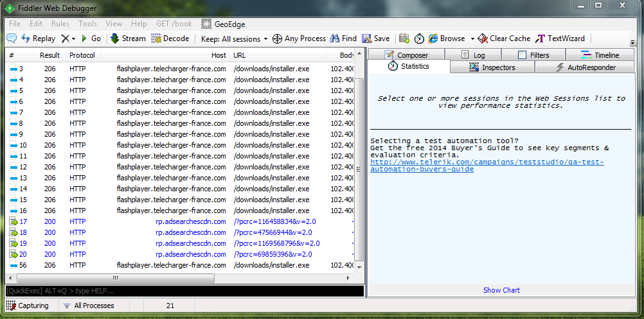The height and width of the screenshot is (319, 644).
Task: Click the session count 21 in status bar
Action: coord(170,306)
